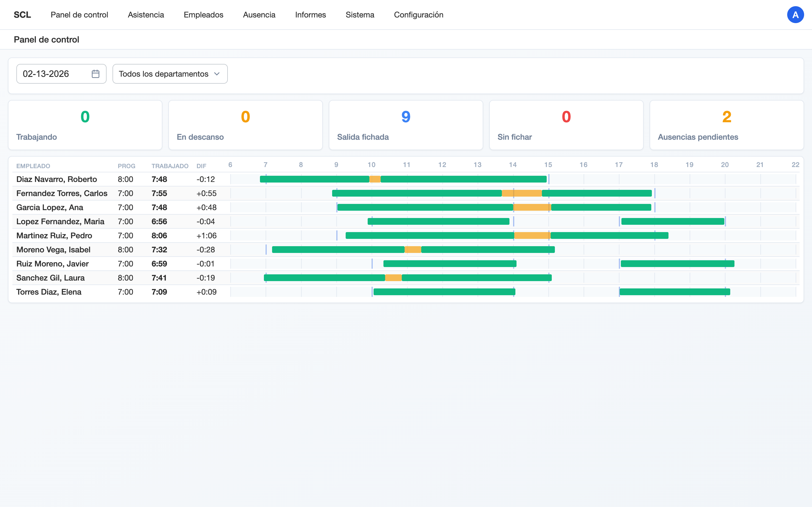Viewport: 812px width, 507px height.
Task: Select employee 'Garcia Lopez, Ana'
Action: [x=50, y=207]
